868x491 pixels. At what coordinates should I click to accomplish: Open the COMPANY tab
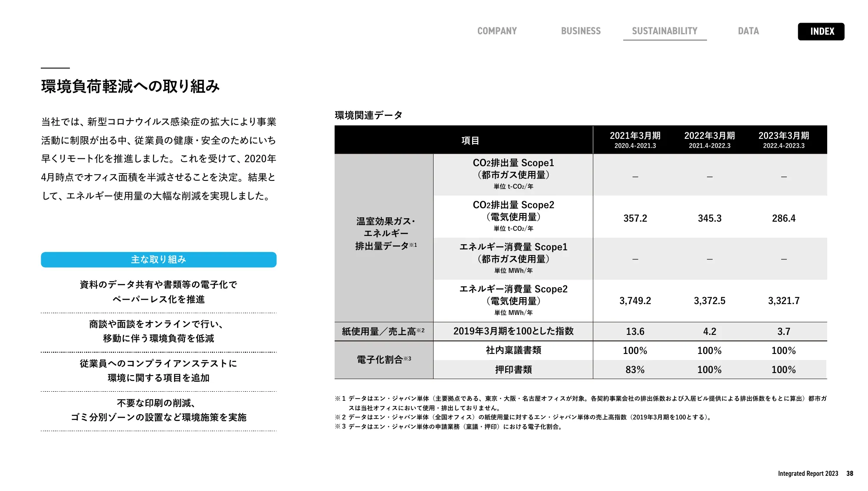click(x=497, y=31)
